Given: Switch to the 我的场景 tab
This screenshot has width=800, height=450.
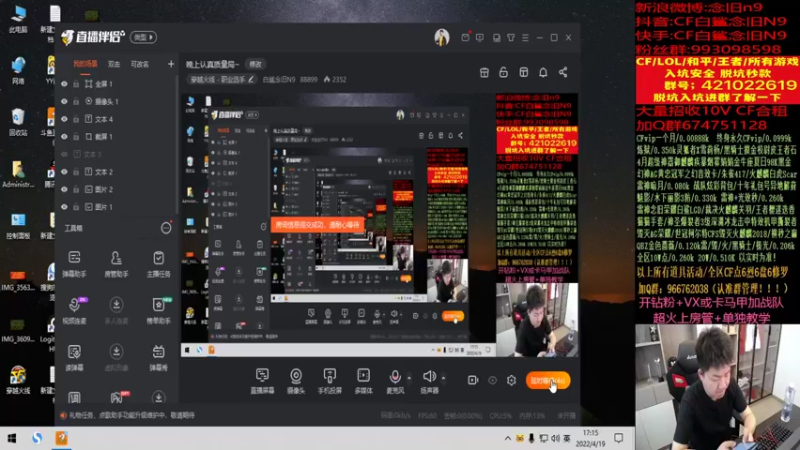Looking at the screenshot, I should [x=85, y=64].
